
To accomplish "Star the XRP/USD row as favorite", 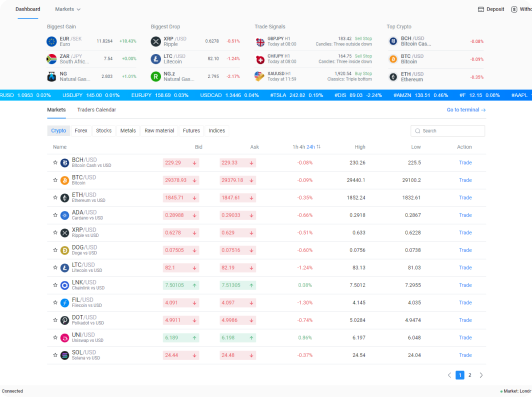I will pyautogui.click(x=55, y=232).
